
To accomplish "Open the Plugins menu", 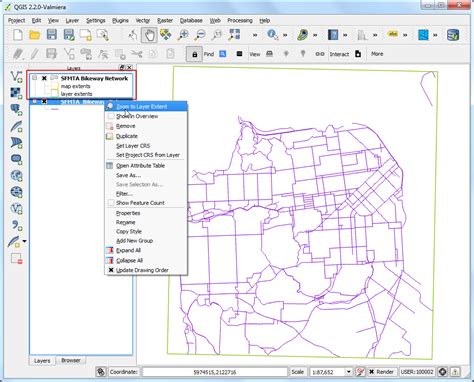I will click(x=120, y=21).
